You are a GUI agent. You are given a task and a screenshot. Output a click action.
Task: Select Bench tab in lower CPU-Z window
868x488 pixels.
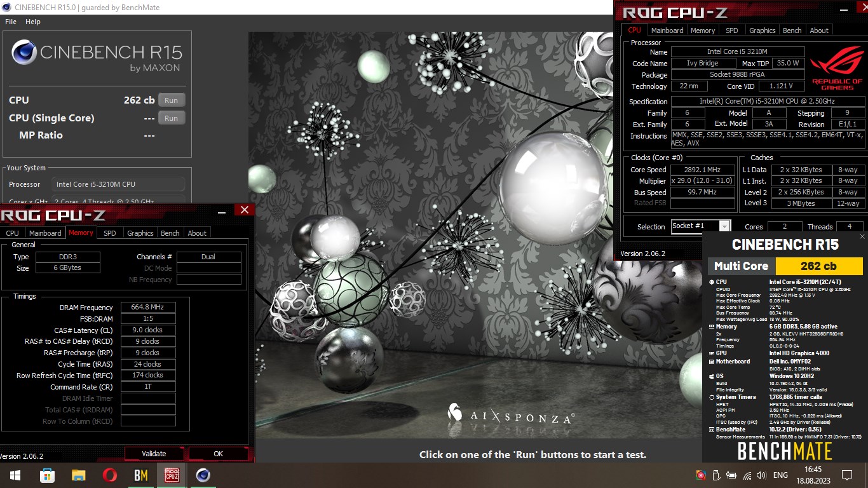tap(170, 233)
